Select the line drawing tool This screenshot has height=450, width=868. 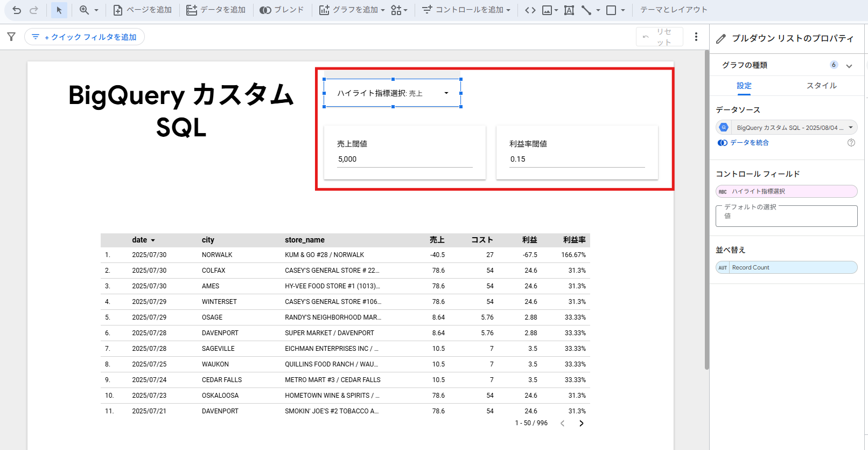[586, 10]
